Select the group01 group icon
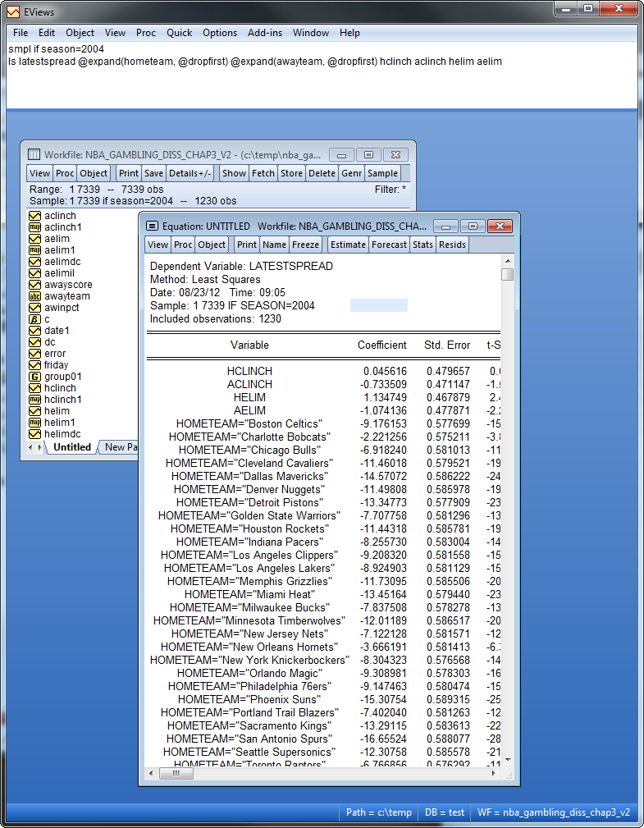The width and height of the screenshot is (644, 828). click(x=34, y=377)
